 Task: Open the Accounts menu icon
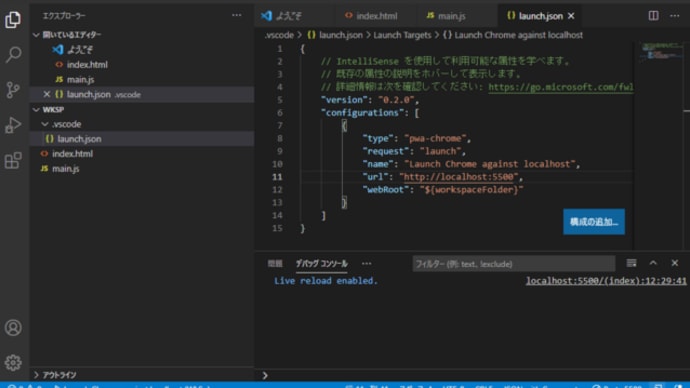coord(13,328)
